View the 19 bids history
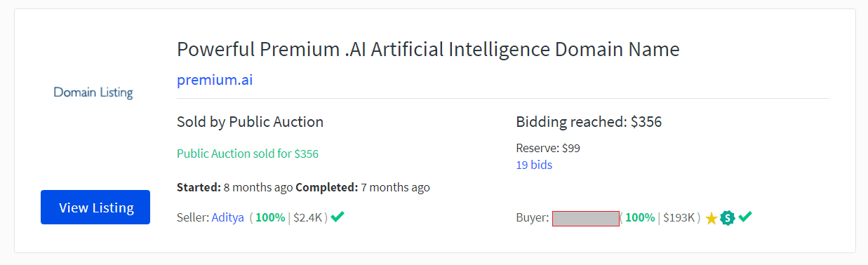This screenshot has width=868, height=265. click(x=534, y=165)
